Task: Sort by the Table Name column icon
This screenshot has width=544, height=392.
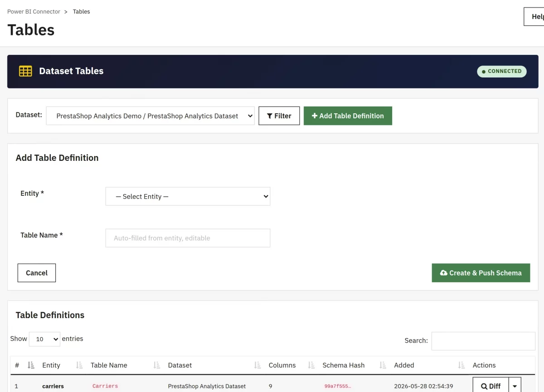Action: pyautogui.click(x=157, y=365)
